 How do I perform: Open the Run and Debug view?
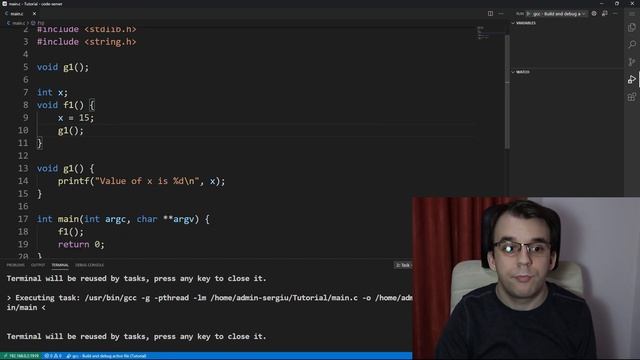pos(632,79)
